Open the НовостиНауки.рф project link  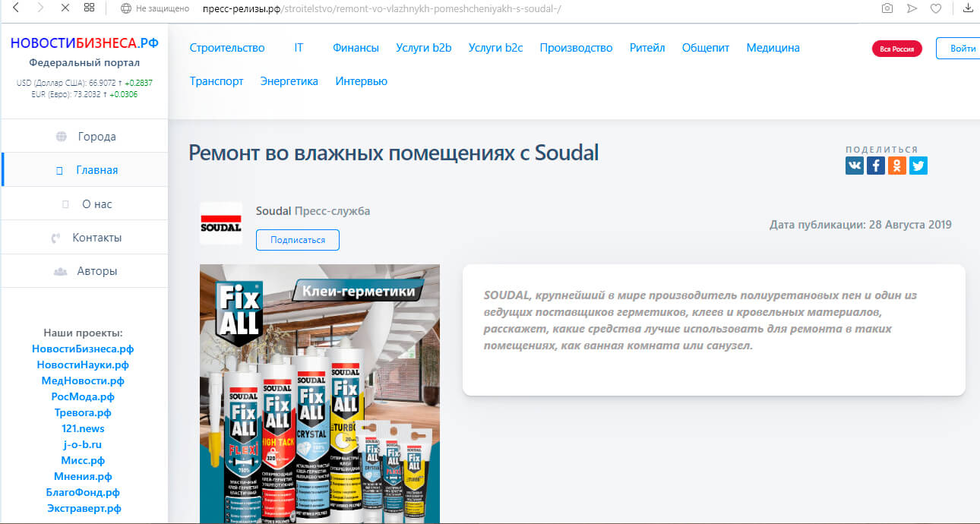pyautogui.click(x=83, y=365)
